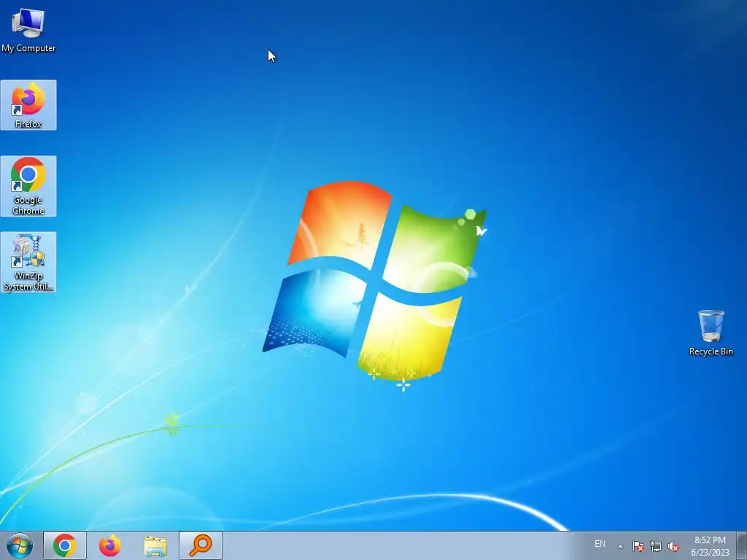Viewport: 747px width, 560px height.
Task: Select the Firefox desktop shortcut
Action: (x=28, y=105)
